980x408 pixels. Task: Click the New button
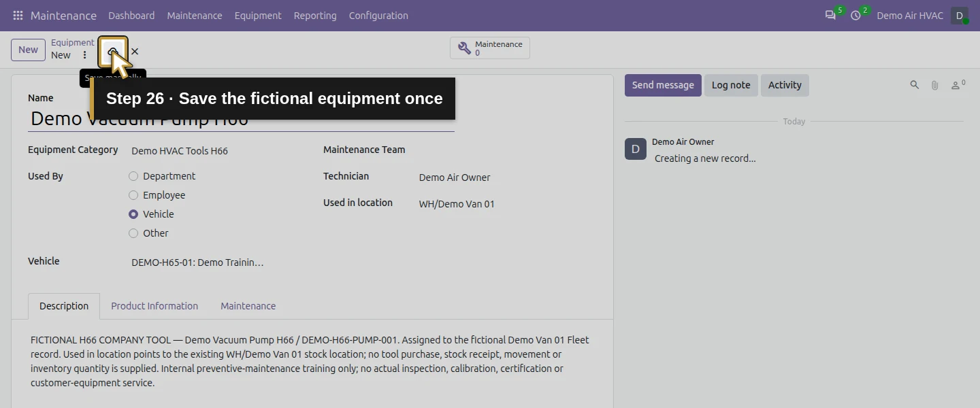point(28,50)
